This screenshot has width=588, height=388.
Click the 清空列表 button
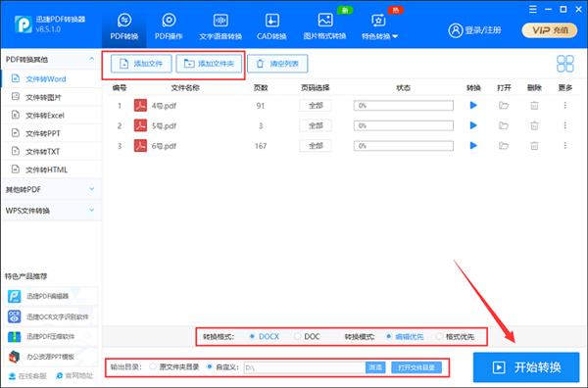[x=277, y=64]
